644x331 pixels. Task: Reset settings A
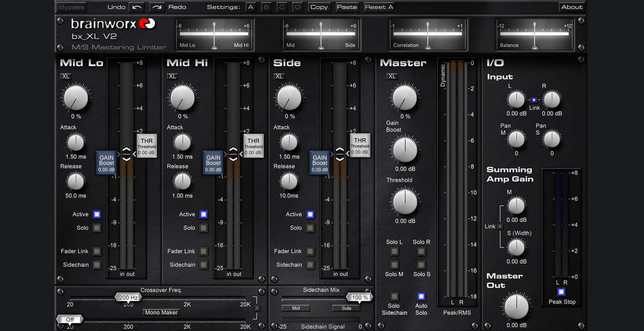tap(379, 7)
